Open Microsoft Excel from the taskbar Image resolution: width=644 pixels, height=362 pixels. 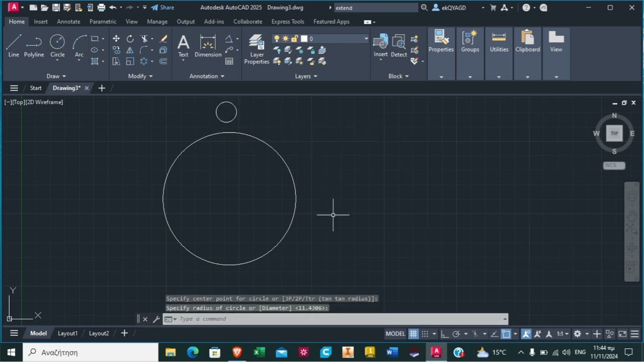(x=259, y=352)
